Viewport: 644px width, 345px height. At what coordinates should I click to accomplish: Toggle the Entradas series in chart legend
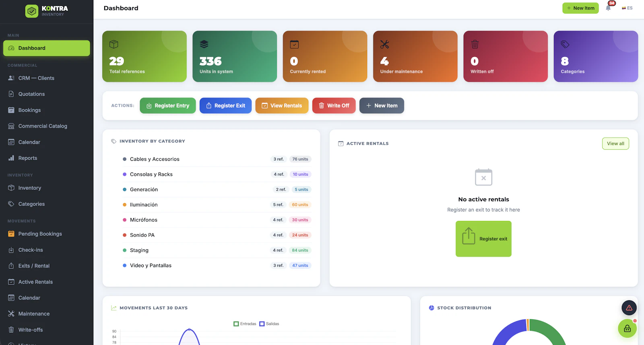coord(245,324)
